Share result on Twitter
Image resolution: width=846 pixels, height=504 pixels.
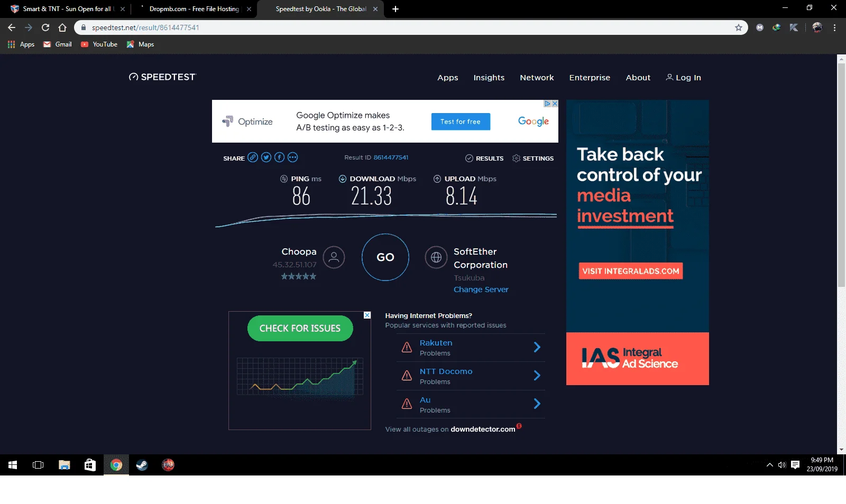(266, 157)
